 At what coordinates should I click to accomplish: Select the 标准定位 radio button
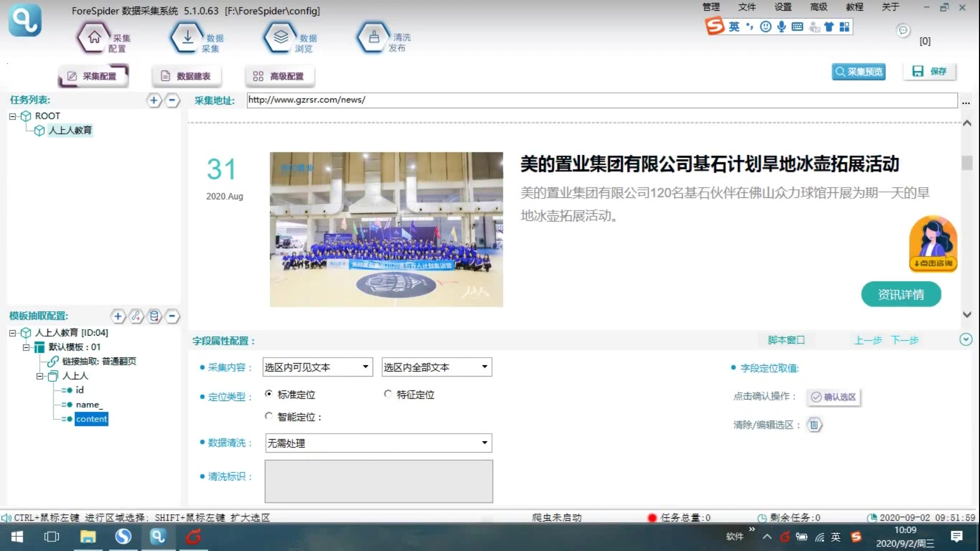tap(268, 394)
